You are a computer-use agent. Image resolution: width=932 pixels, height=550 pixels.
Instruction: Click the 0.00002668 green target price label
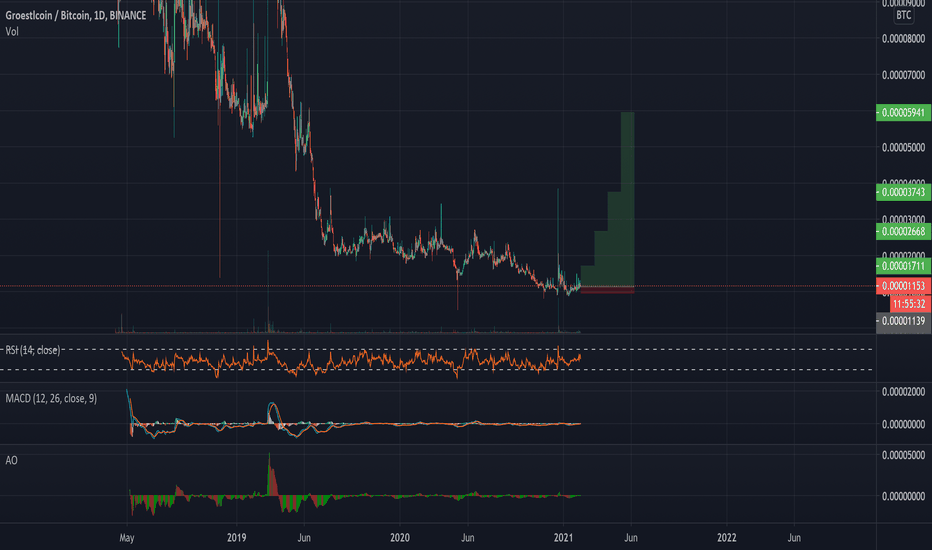point(903,231)
